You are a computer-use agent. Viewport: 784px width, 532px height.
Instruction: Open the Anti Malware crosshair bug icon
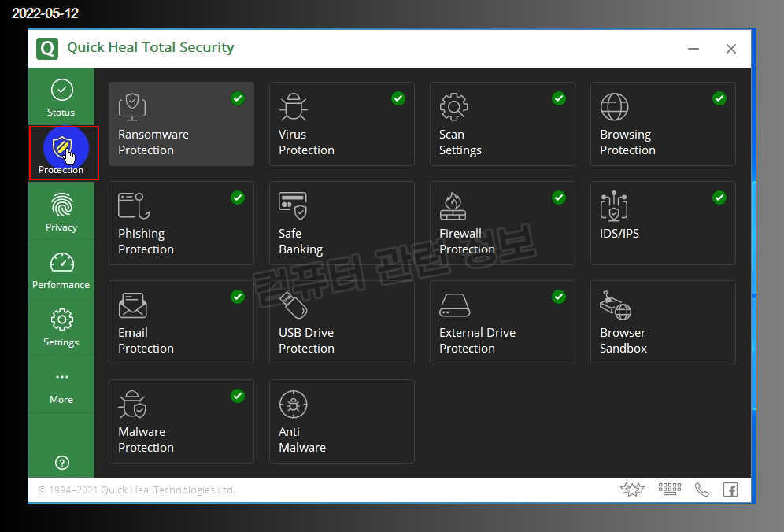[x=294, y=404]
